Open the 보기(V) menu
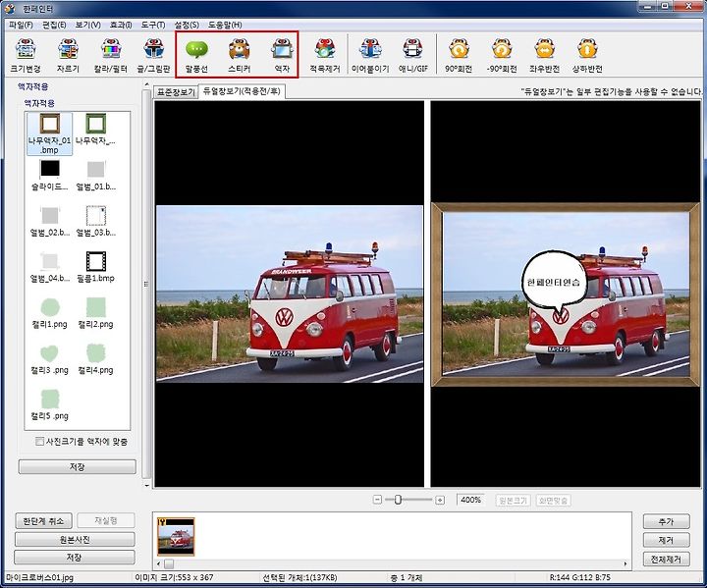The width and height of the screenshot is (707, 588). 87,25
